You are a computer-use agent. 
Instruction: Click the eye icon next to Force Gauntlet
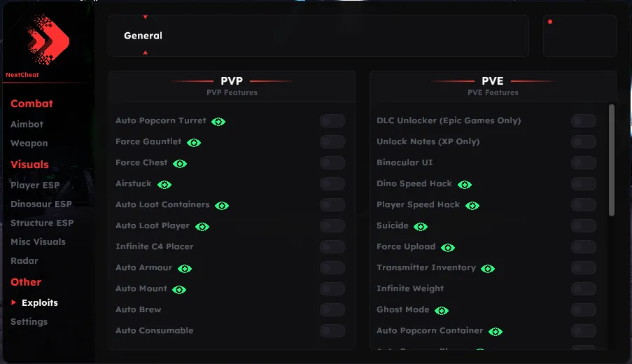(194, 142)
